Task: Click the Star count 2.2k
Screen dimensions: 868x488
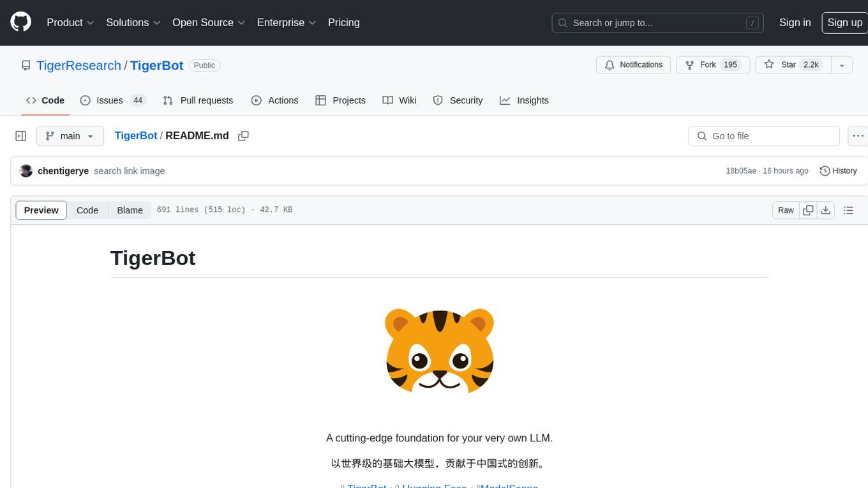Action: click(x=811, y=65)
